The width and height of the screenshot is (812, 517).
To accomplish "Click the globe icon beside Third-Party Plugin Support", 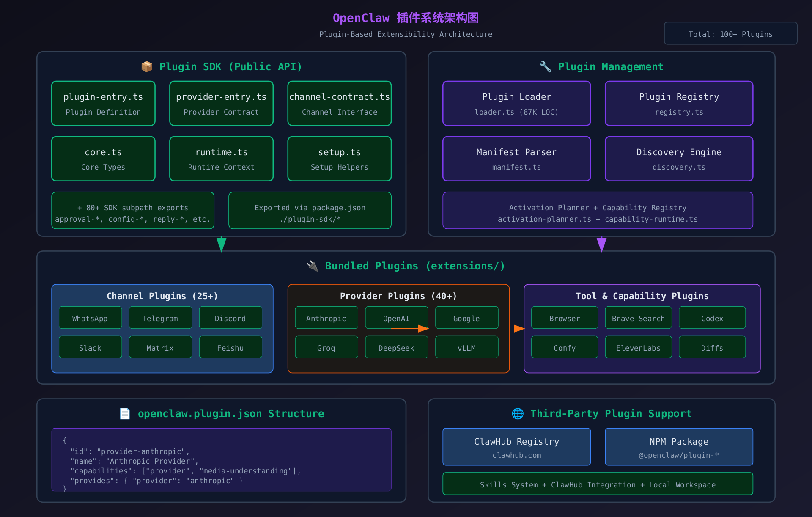I will tap(518, 414).
